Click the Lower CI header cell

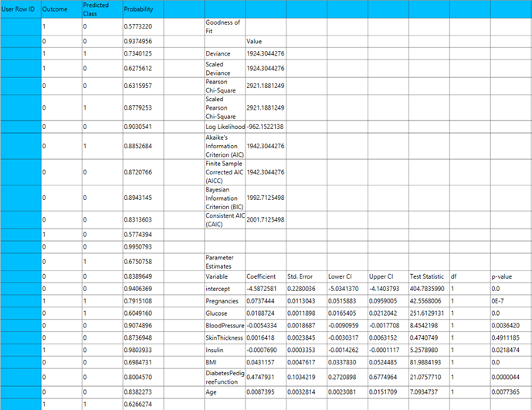point(347,276)
